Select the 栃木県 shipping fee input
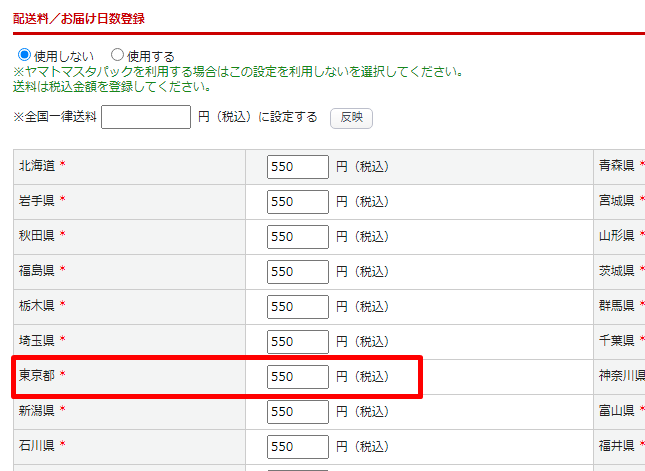645x471 pixels. coord(298,307)
